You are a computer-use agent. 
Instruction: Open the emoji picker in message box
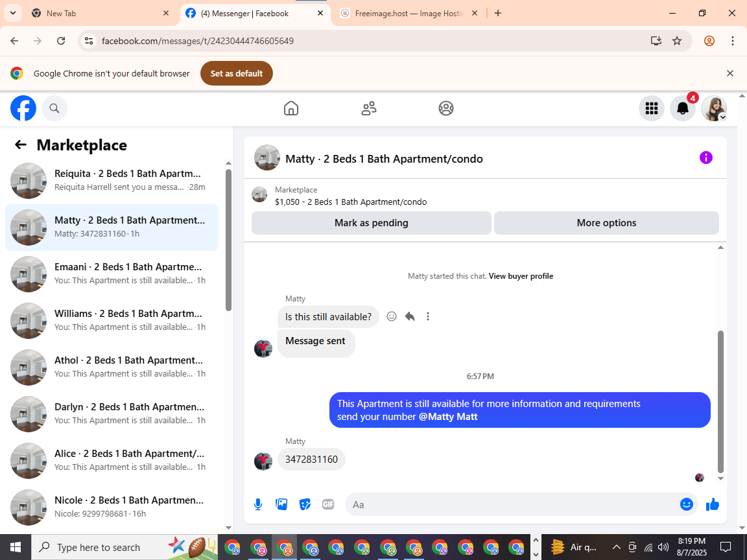686,504
